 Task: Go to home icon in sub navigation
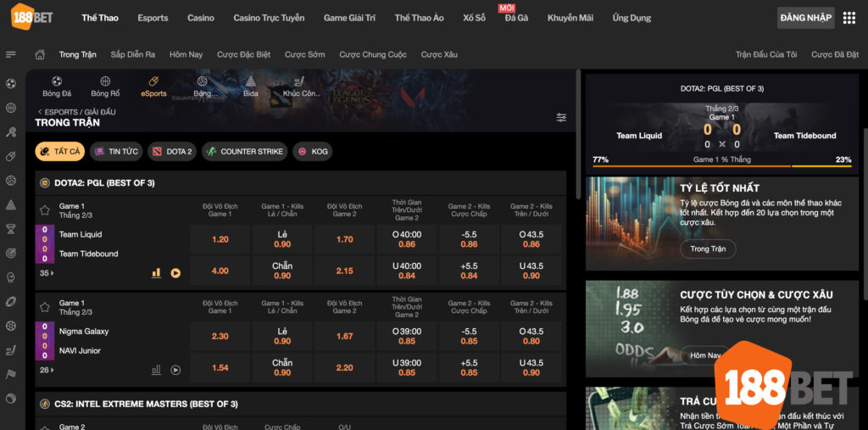coord(40,54)
